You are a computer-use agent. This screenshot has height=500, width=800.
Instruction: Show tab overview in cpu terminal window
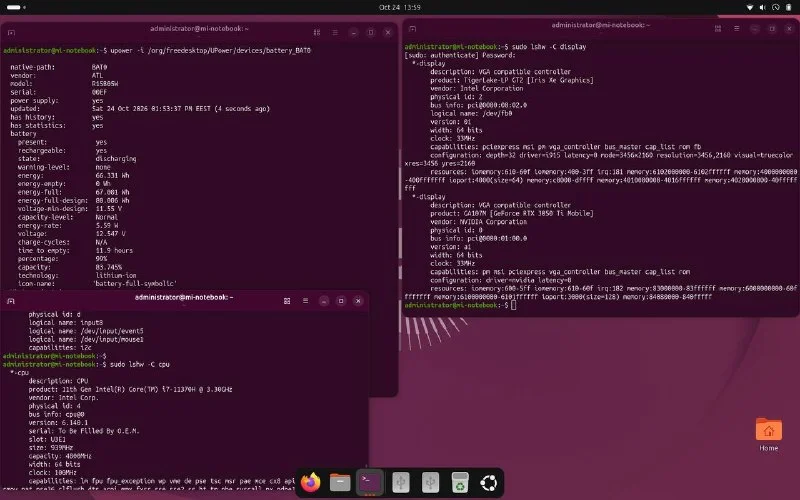click(x=287, y=301)
